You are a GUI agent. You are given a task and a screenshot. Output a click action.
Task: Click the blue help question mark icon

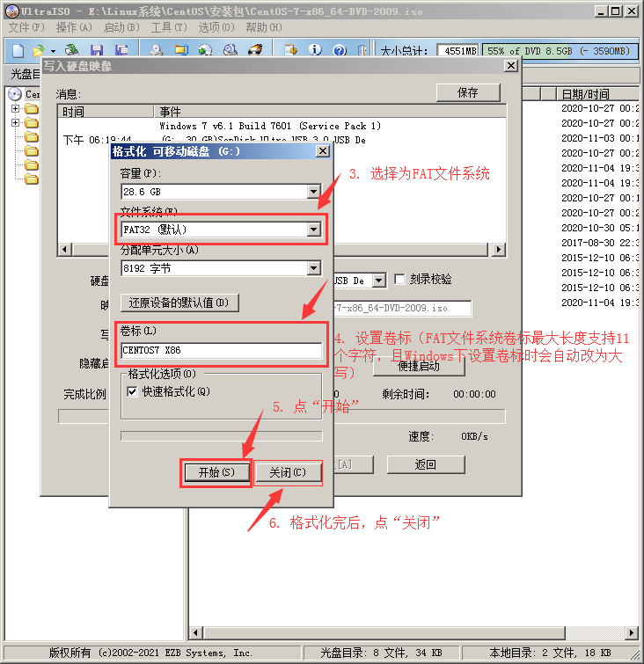pos(336,50)
